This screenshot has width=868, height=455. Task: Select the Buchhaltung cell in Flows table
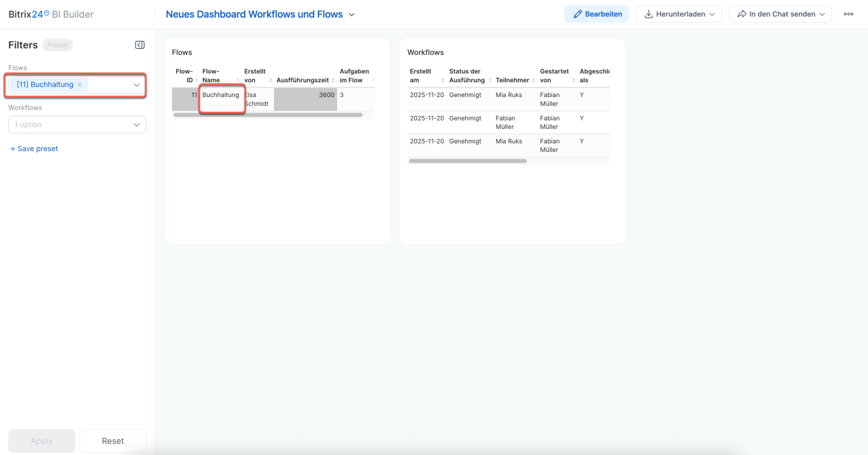coord(221,96)
